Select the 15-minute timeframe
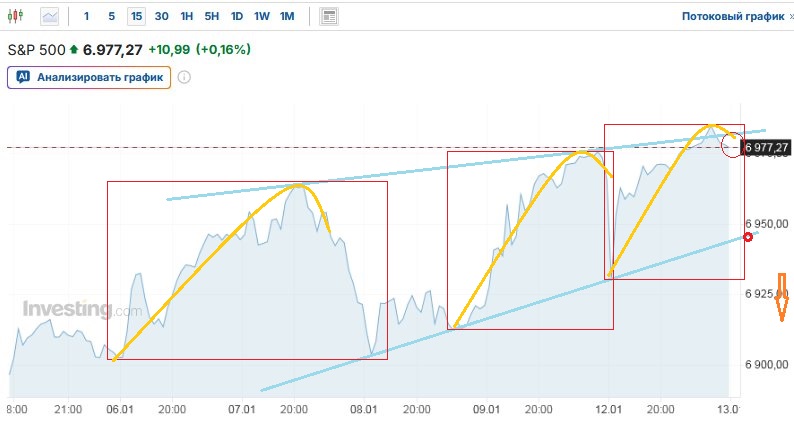Image resolution: width=794 pixels, height=421 pixels. 135,17
